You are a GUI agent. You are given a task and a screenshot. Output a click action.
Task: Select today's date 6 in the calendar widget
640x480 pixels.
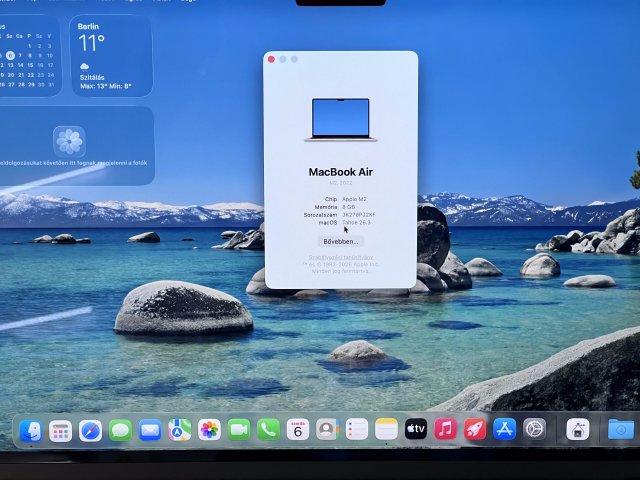tap(11, 56)
